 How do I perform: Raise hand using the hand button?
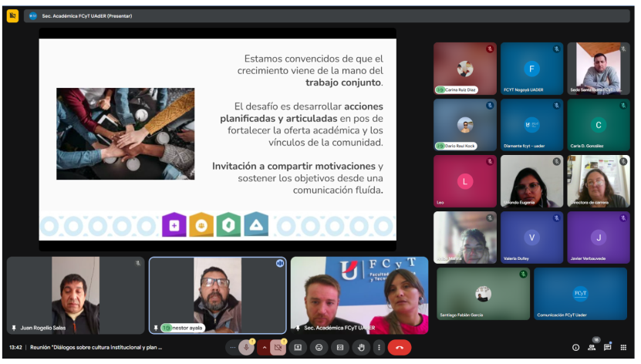(359, 348)
